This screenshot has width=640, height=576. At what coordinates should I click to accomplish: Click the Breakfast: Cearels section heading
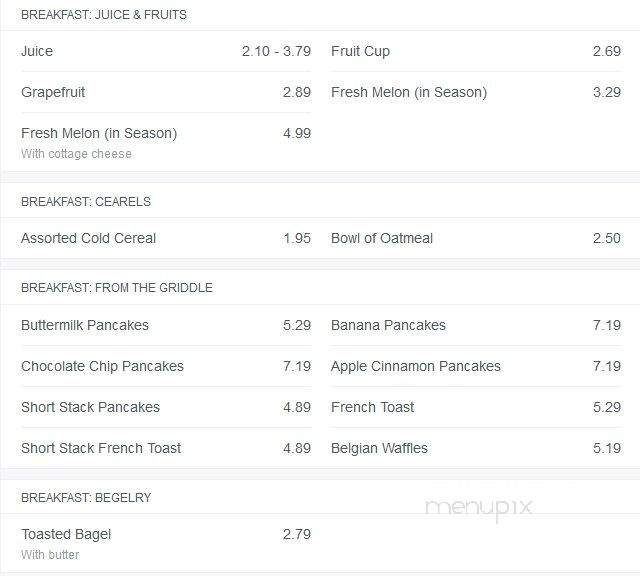(86, 202)
